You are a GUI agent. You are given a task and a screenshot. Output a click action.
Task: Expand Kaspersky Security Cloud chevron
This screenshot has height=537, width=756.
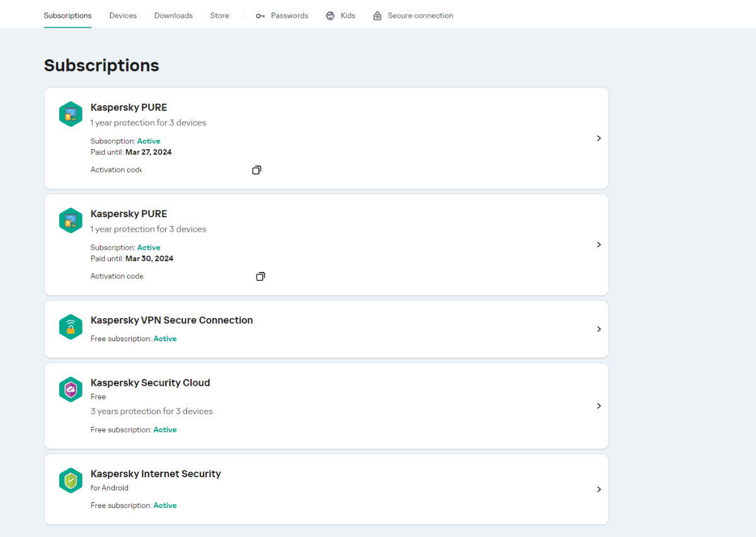[x=598, y=405]
